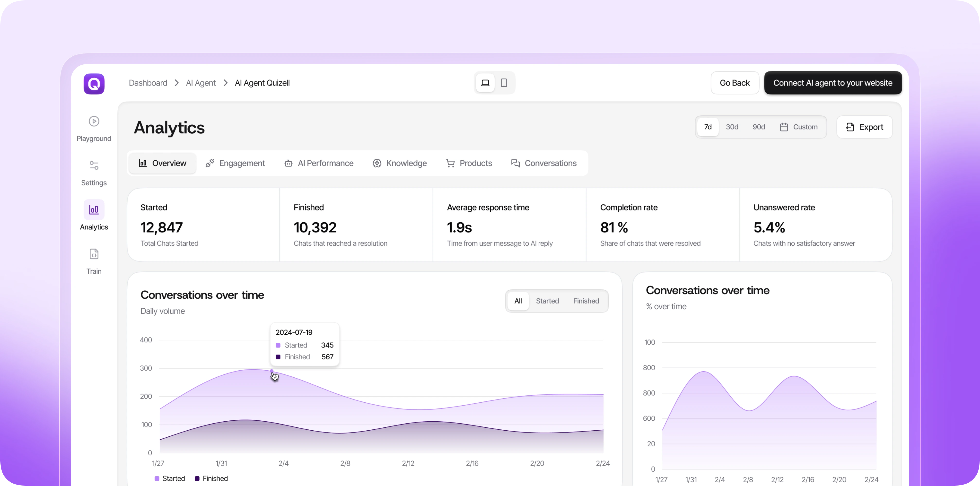This screenshot has height=486, width=980.
Task: Click chevron after AI Agent breadcrumb
Action: 225,83
